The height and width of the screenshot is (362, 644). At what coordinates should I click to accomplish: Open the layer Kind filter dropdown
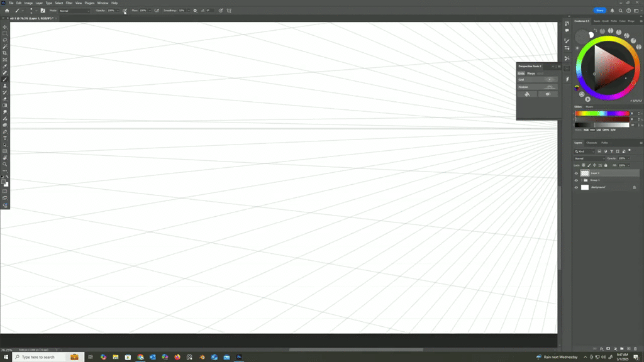click(x=584, y=151)
